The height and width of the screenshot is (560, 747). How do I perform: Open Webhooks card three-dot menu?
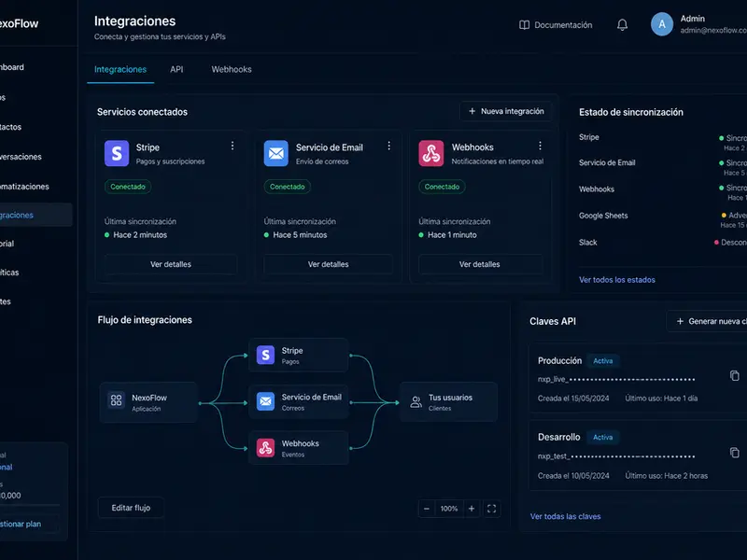click(x=540, y=146)
